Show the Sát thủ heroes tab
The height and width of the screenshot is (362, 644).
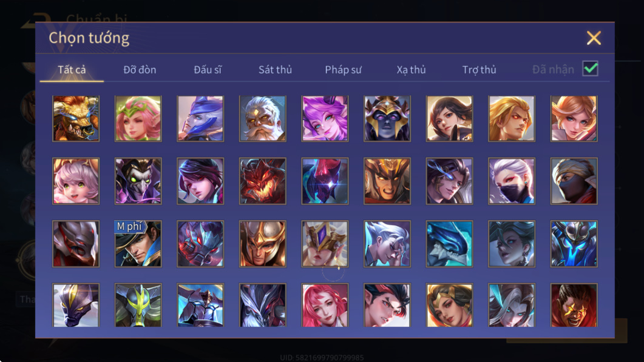(275, 70)
